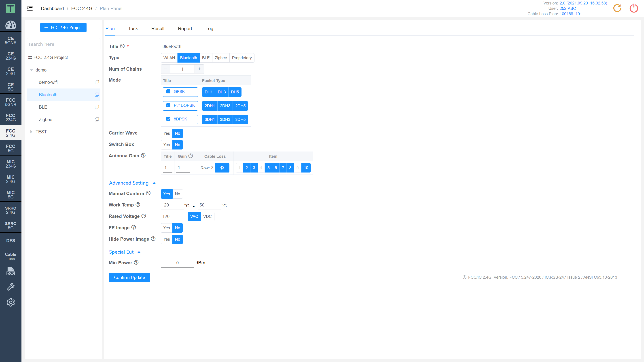Open the settings gear in sidebar
The image size is (644, 362).
[x=11, y=302]
